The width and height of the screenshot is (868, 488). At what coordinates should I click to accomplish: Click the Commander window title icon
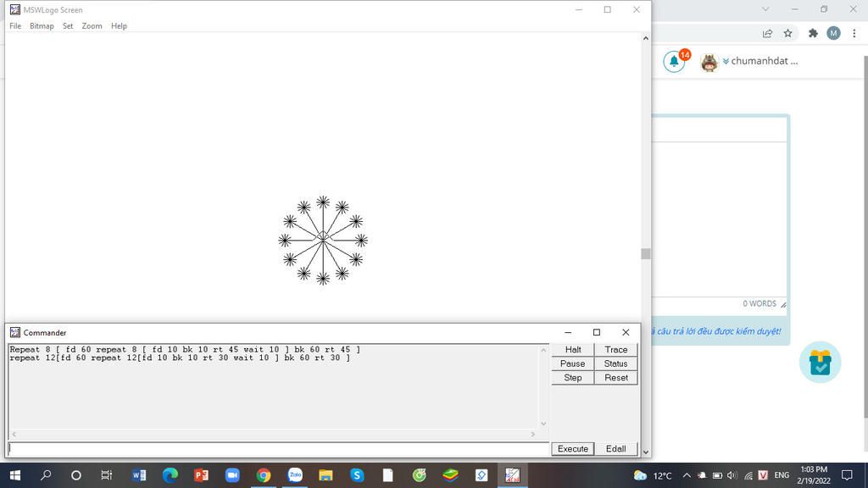coord(15,332)
